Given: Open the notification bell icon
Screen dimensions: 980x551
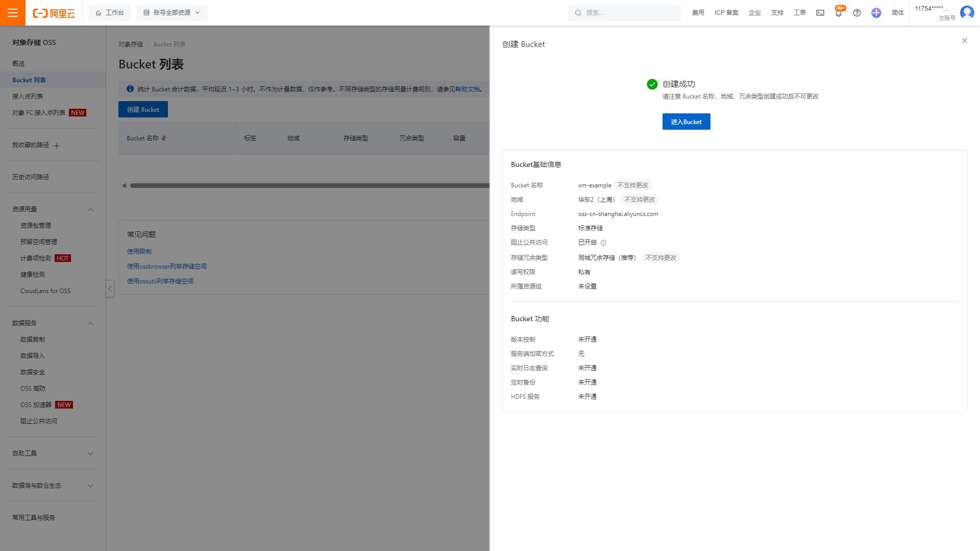Looking at the screenshot, I should coord(838,13).
